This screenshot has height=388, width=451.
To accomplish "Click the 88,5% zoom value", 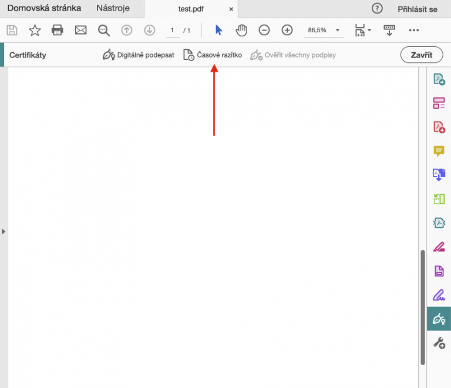I will click(317, 30).
